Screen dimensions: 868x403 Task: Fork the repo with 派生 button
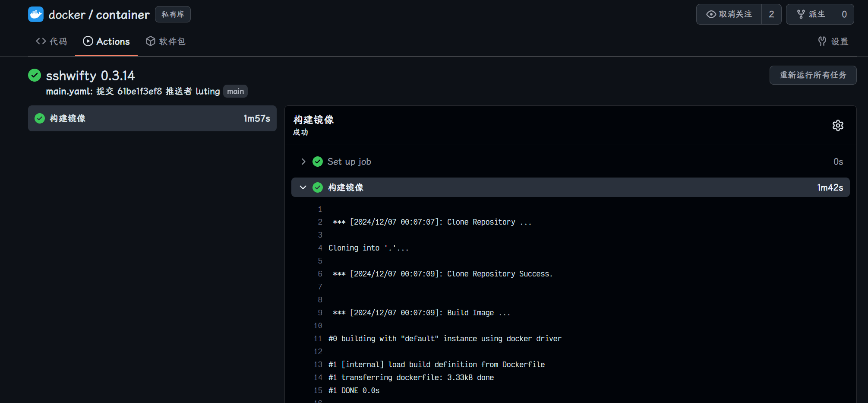pos(811,14)
